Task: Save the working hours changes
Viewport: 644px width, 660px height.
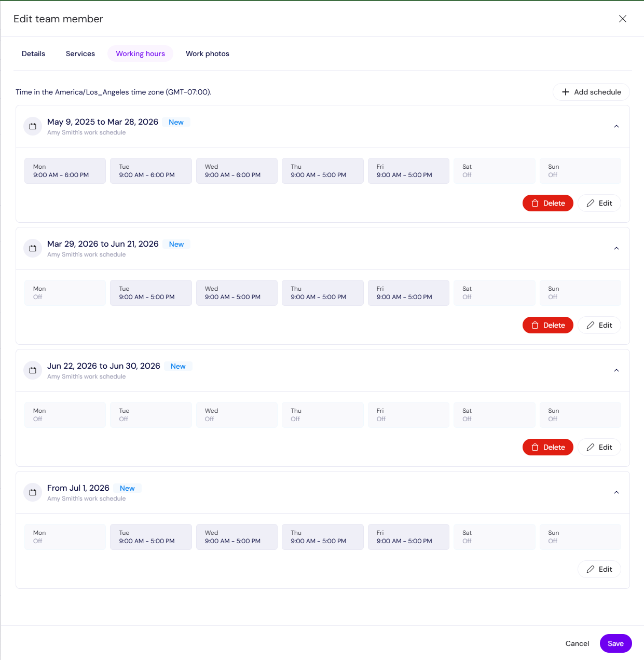Action: 615,643
